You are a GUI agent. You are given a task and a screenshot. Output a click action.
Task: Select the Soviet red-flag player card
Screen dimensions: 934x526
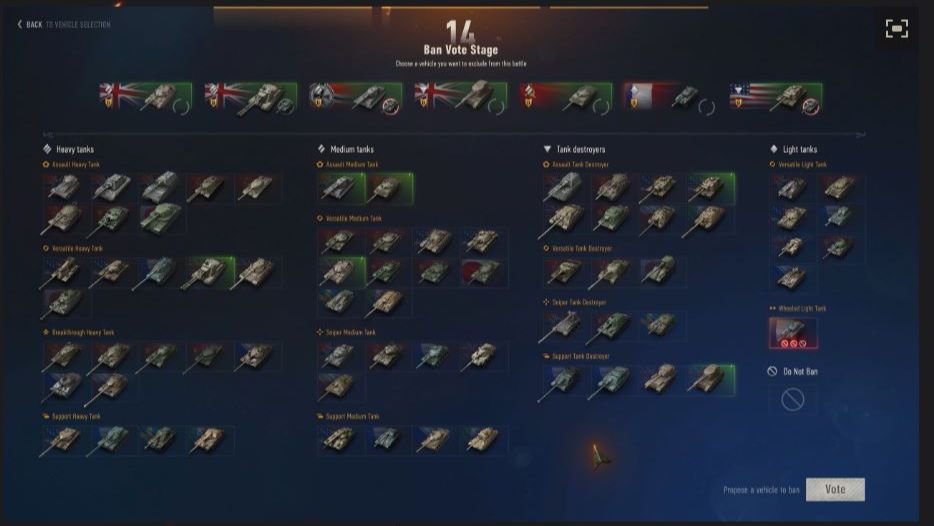click(565, 98)
